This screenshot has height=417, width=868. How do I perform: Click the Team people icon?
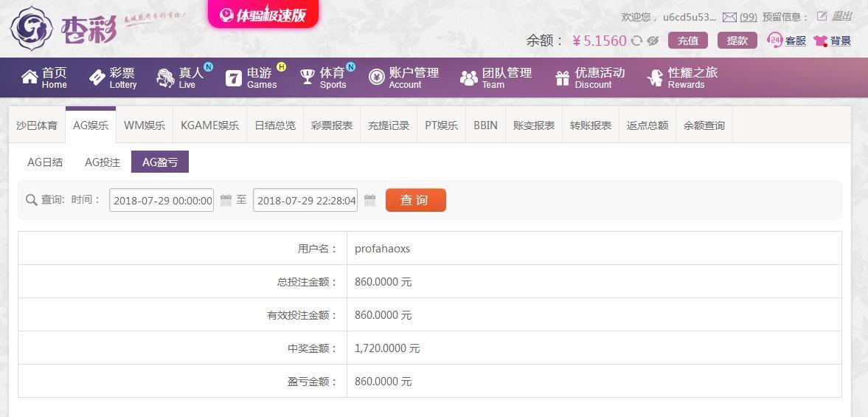[469, 78]
